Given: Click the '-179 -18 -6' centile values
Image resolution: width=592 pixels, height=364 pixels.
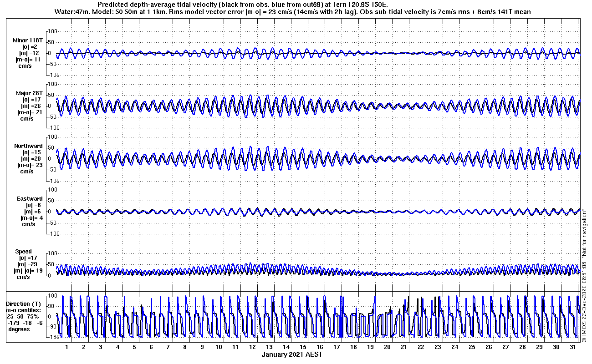Looking at the screenshot, I should (x=24, y=323).
